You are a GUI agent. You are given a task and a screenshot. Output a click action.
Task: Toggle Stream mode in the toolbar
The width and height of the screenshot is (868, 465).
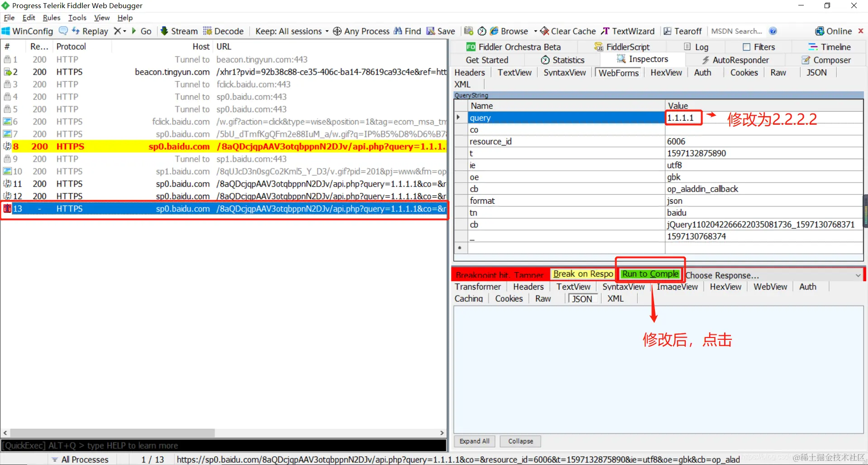179,31
